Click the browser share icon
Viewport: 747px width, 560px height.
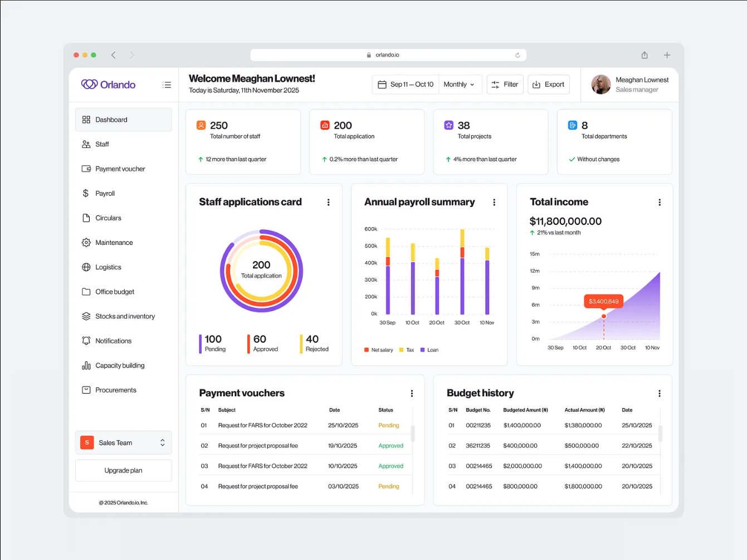(x=645, y=55)
